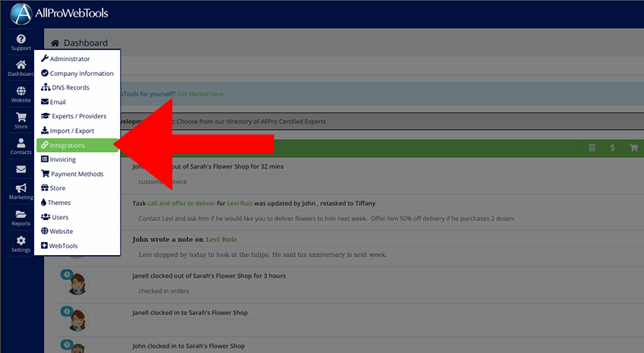
Task: Click the dollar sign icon on green bar
Action: tap(612, 148)
